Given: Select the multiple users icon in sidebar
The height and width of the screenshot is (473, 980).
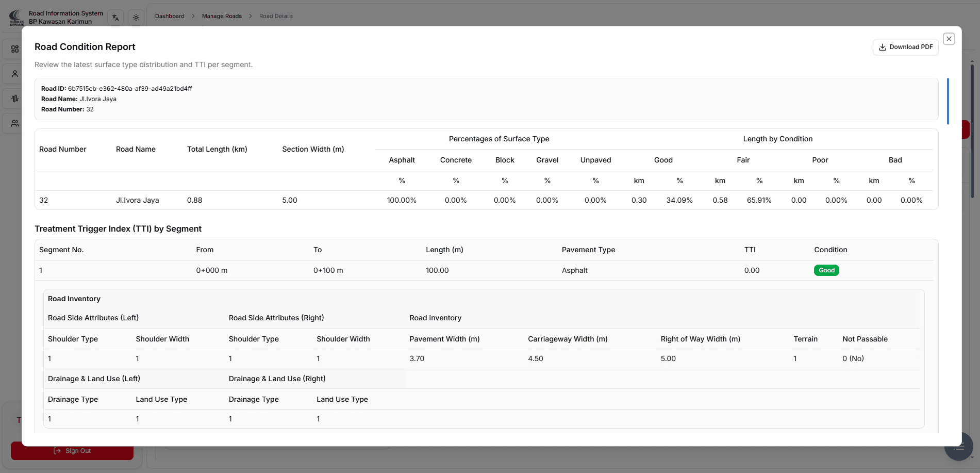Looking at the screenshot, I should [x=15, y=123].
